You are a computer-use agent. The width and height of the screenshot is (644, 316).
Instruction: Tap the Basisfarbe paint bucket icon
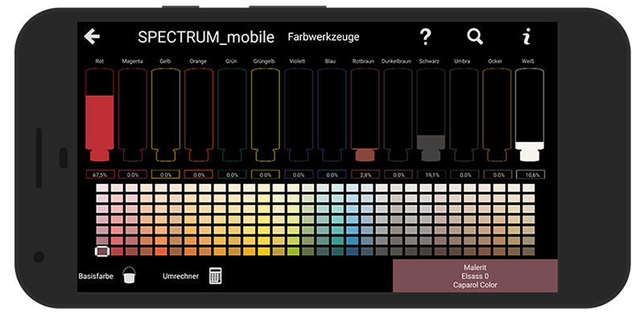(130, 275)
